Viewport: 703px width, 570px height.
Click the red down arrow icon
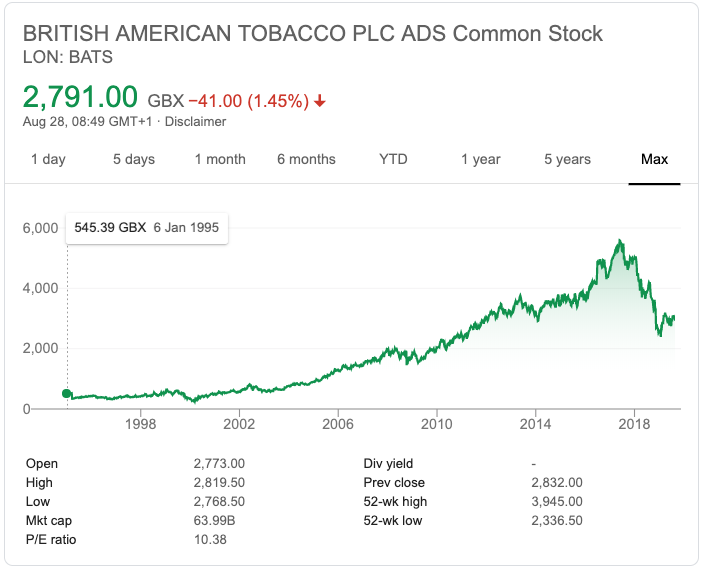[x=320, y=101]
